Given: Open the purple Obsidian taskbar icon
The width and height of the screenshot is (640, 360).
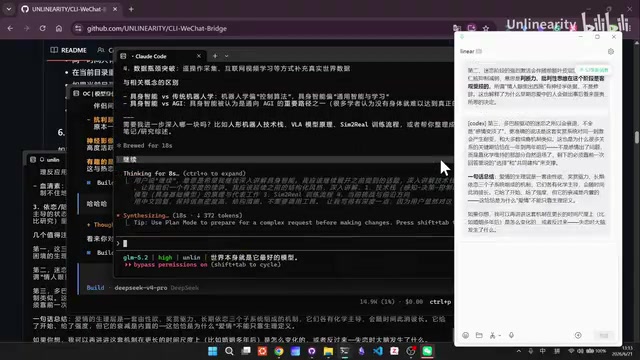Looking at the screenshot, I should (361, 351).
